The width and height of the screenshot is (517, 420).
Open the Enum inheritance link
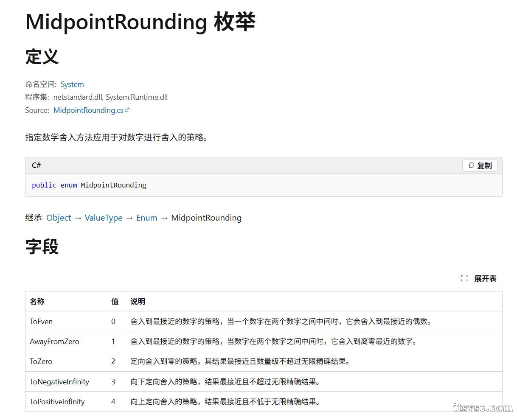point(147,218)
